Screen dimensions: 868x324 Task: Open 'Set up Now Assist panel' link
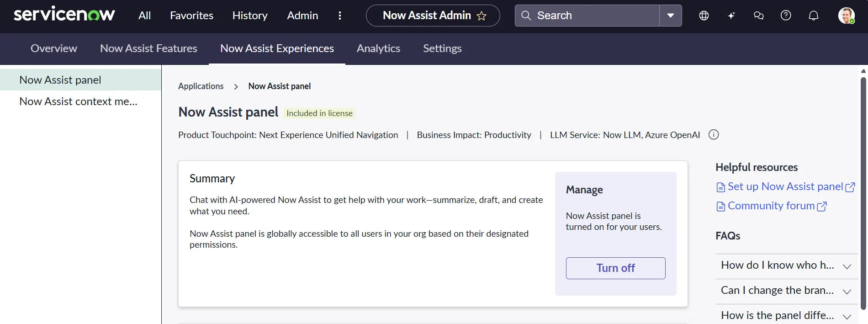click(785, 186)
